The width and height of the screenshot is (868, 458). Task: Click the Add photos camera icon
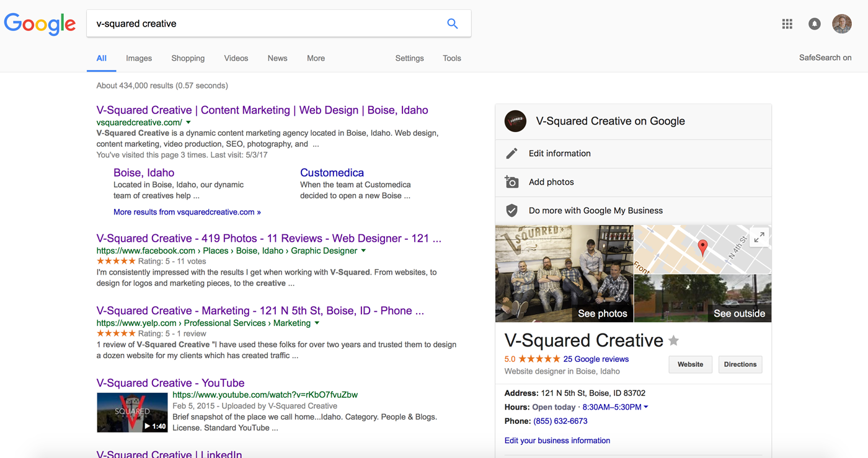click(x=511, y=182)
